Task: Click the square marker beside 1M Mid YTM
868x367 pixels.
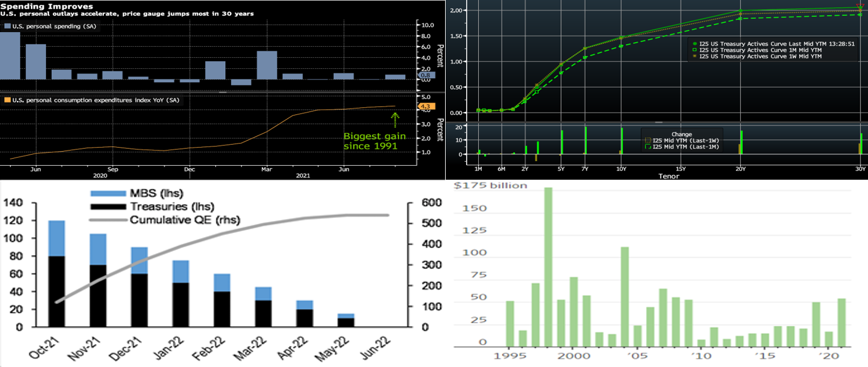Action: 694,50
